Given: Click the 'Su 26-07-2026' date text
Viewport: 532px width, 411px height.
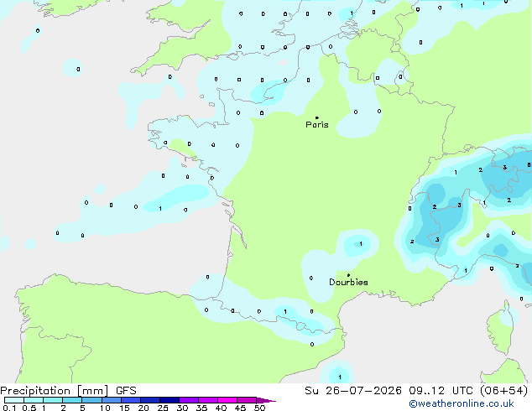Looking at the screenshot, I should click(x=353, y=391).
